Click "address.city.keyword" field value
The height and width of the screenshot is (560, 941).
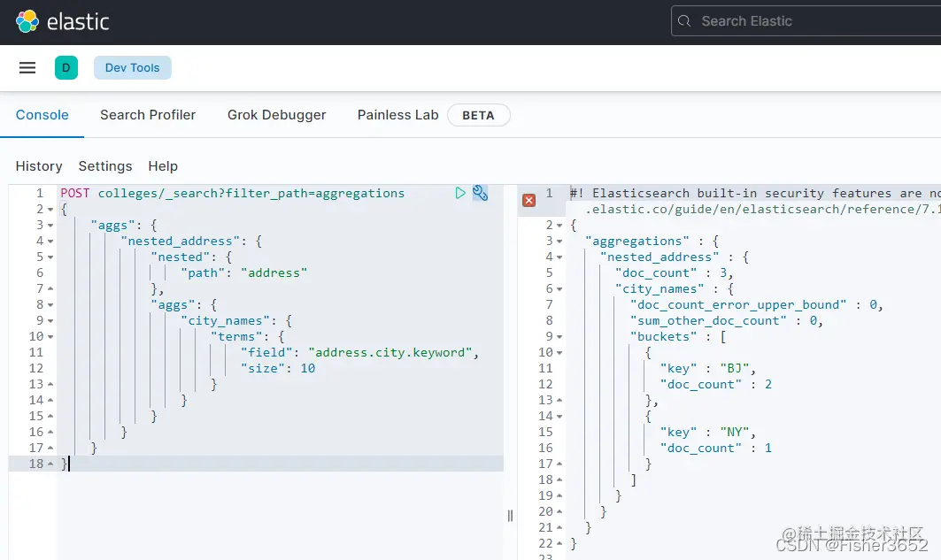point(390,353)
